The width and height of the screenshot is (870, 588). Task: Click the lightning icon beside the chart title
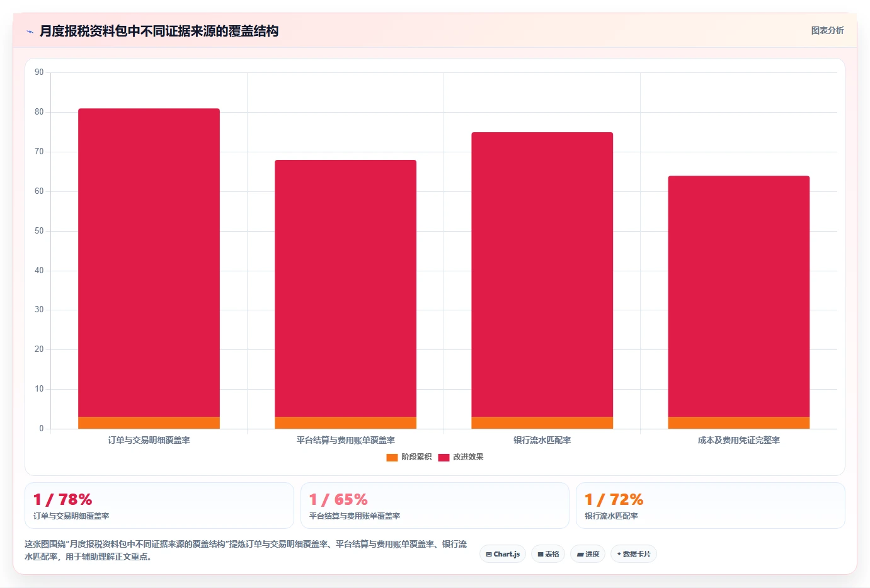coord(30,31)
